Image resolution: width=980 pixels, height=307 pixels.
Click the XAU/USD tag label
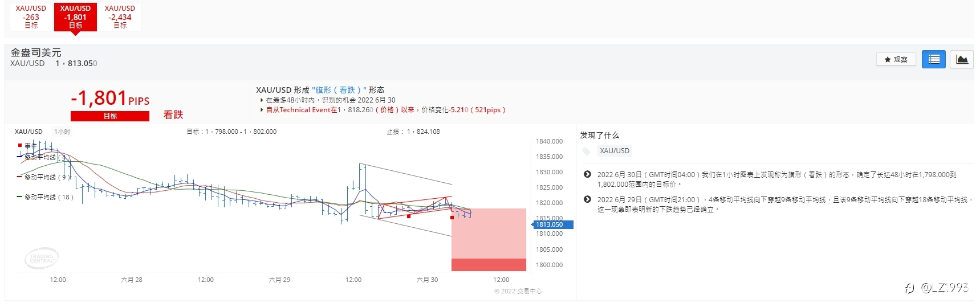(x=615, y=151)
